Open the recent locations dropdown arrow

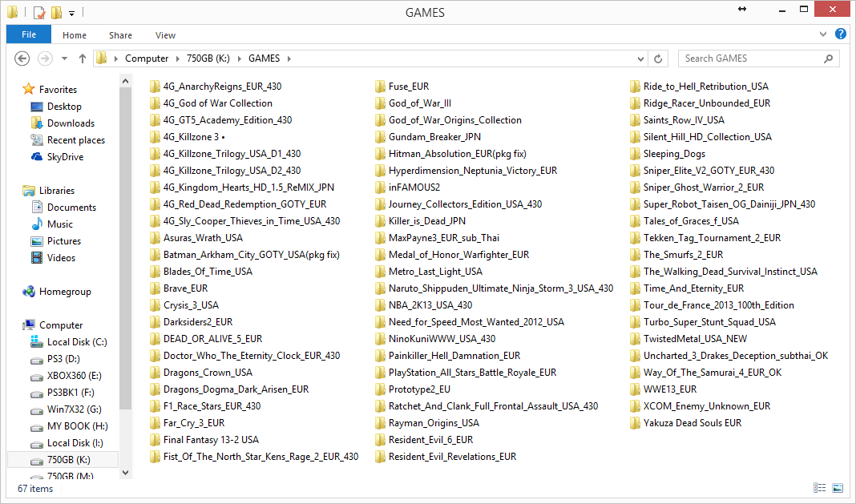[64, 58]
